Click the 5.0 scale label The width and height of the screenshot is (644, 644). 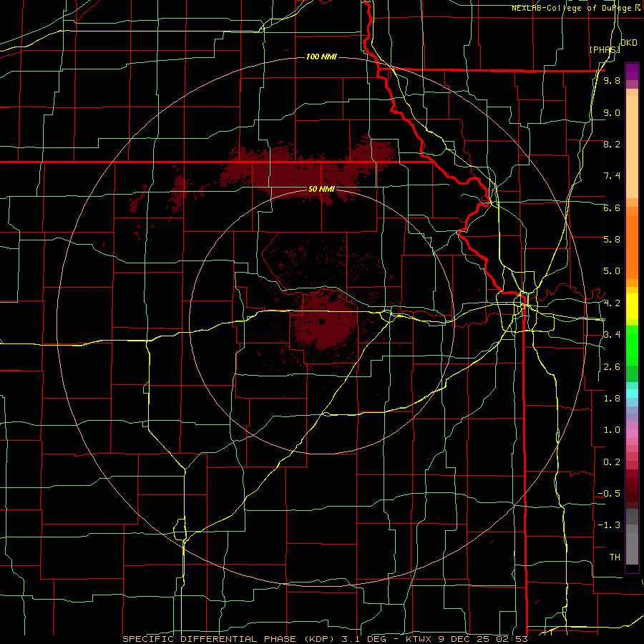(x=612, y=271)
